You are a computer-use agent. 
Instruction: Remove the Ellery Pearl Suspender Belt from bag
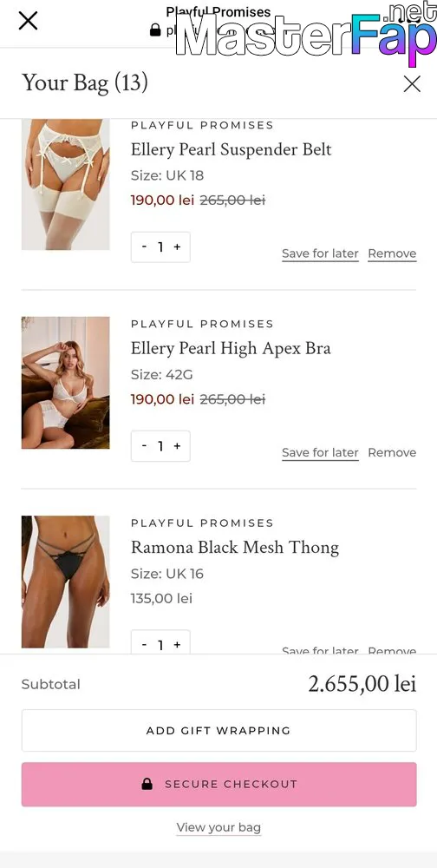(x=392, y=253)
